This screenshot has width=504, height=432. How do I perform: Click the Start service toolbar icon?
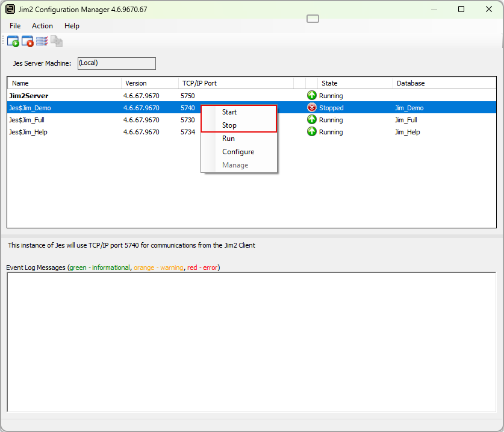tap(13, 42)
